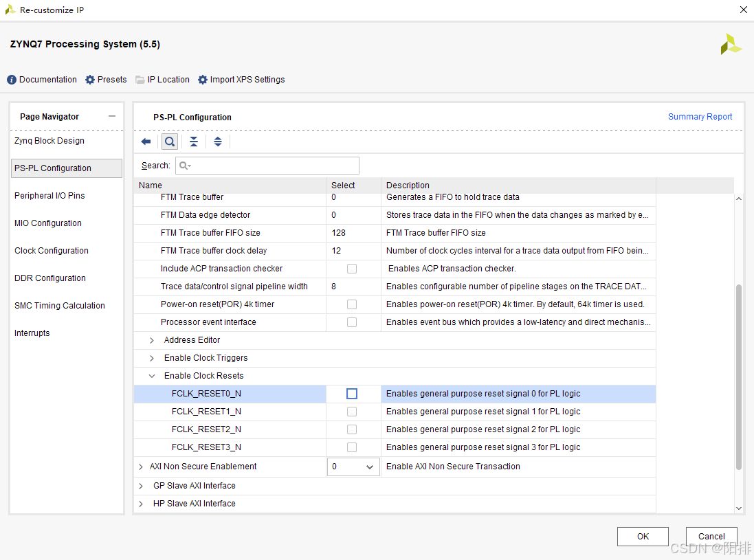Image resolution: width=754 pixels, height=560 pixels.
Task: Select the FCLK_RESET0_N row name
Action: pyautogui.click(x=206, y=394)
